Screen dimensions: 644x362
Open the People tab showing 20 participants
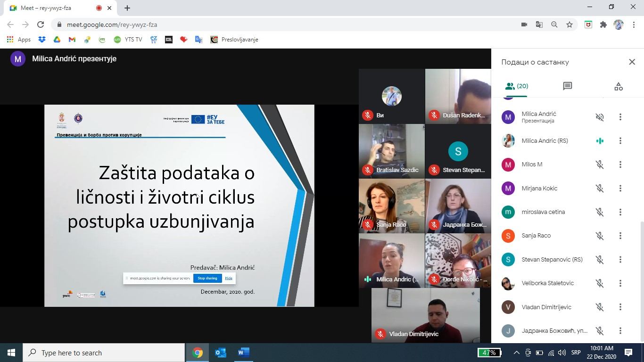click(516, 86)
